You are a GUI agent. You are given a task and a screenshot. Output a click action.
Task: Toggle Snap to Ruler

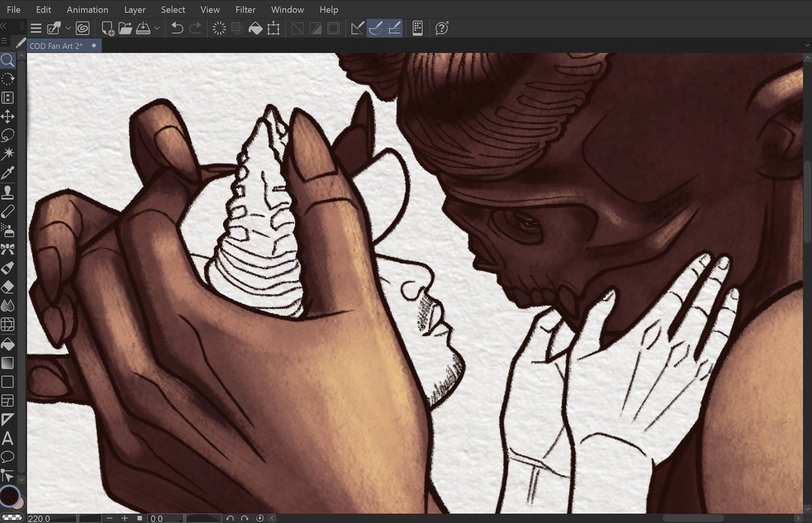[x=358, y=28]
